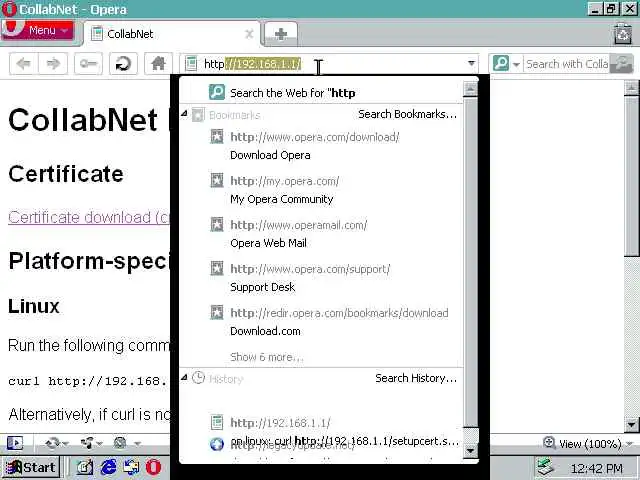
Task: Click the page icon in the address bar
Action: [x=191, y=64]
